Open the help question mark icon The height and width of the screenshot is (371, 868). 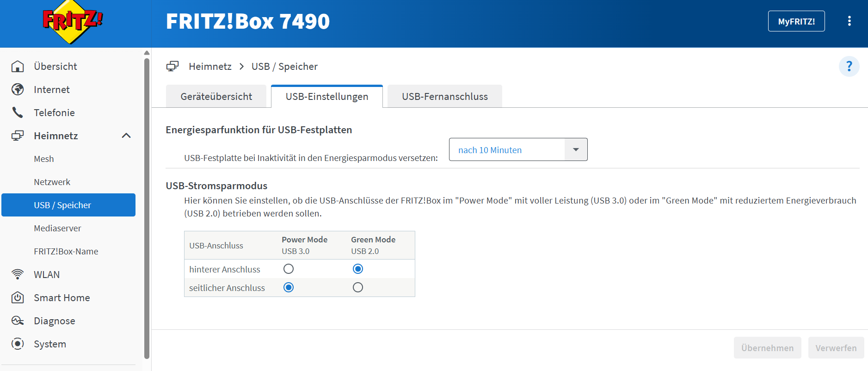pos(849,67)
